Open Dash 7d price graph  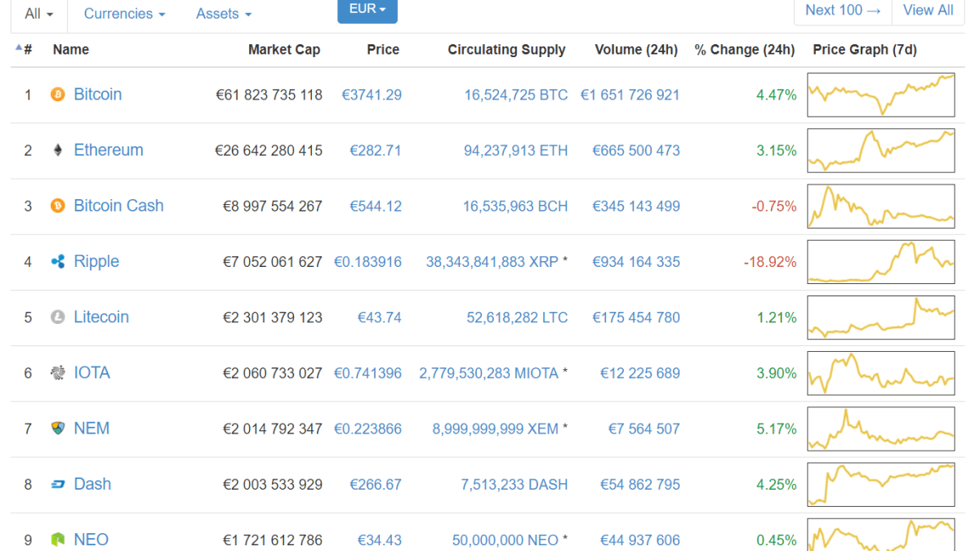[881, 484]
